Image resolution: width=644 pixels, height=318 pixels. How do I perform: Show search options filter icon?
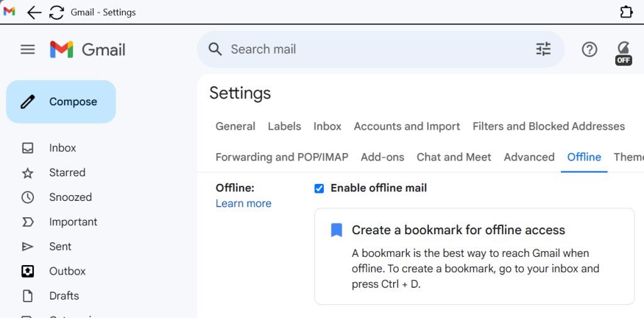543,49
